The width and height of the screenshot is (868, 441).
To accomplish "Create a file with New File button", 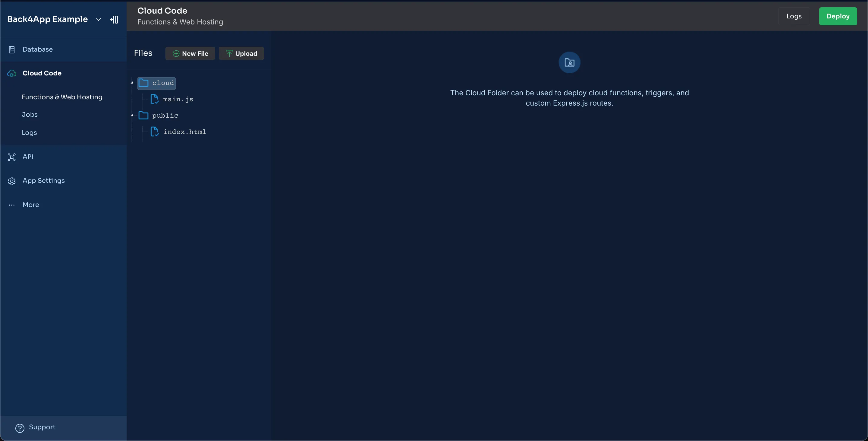I will (x=190, y=54).
